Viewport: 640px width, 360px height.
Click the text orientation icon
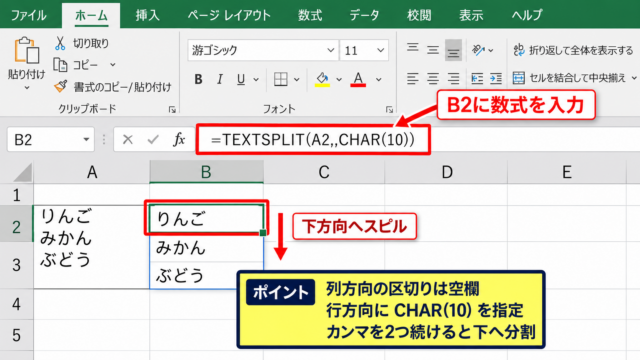point(478,50)
